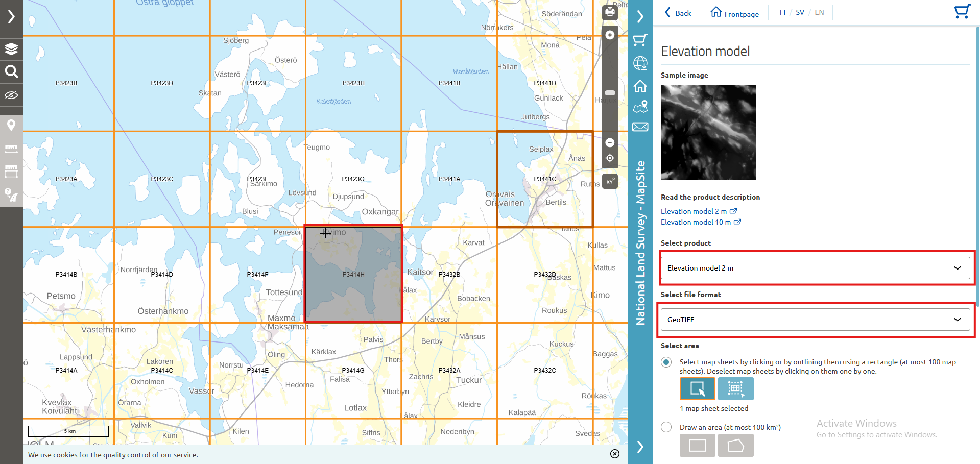Screen dimensions: 980x464
Task: Open the Frontpage link
Action: point(734,13)
